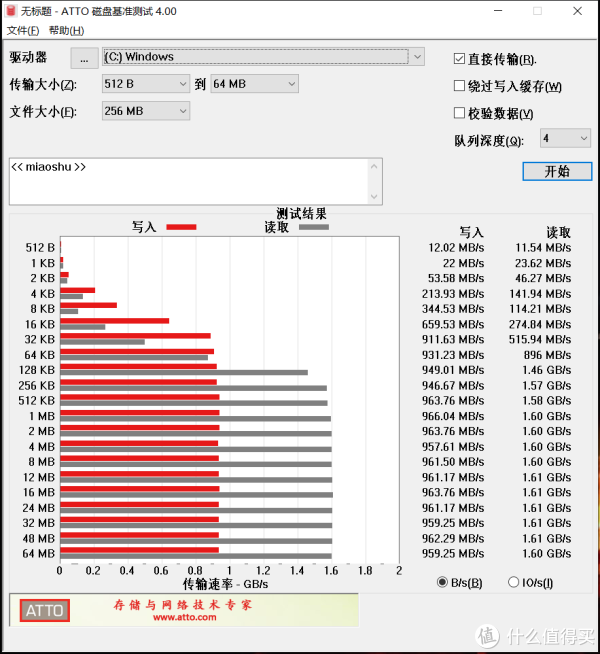Expand the 512 B transfer size start dropdown

146,84
